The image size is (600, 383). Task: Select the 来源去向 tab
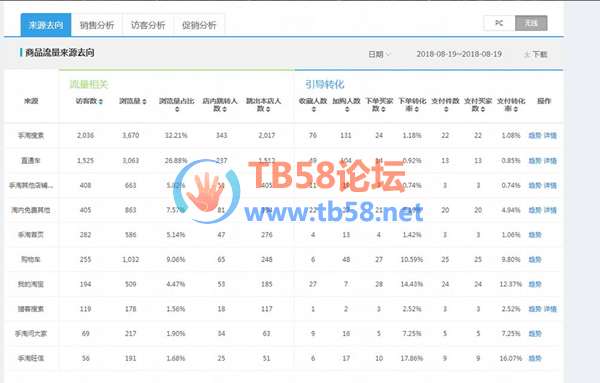click(x=46, y=25)
